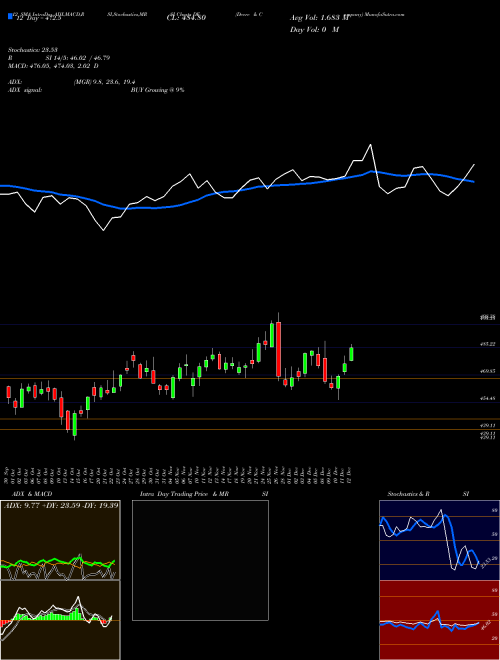Select the 'BUY Growing @ 9%' signal text

[157, 90]
